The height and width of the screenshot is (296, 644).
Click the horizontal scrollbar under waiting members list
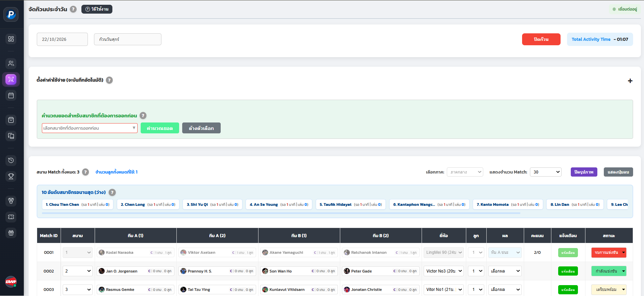pos(281,213)
